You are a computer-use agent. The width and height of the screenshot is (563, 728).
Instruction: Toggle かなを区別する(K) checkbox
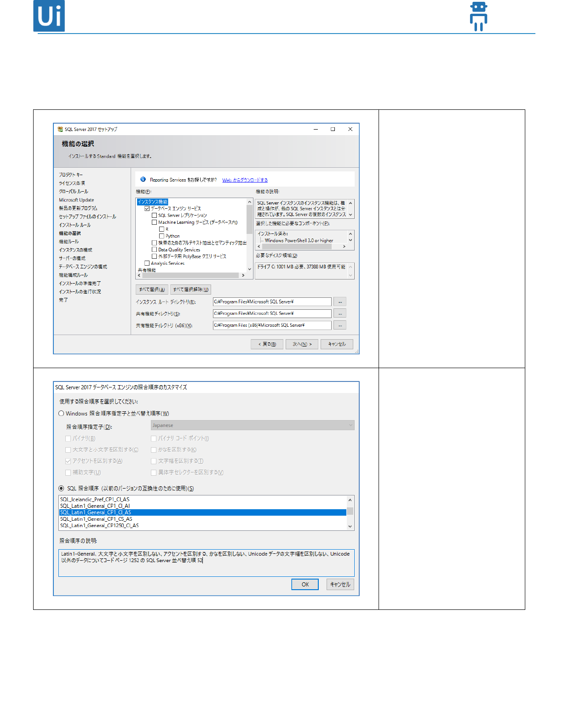click(x=154, y=449)
